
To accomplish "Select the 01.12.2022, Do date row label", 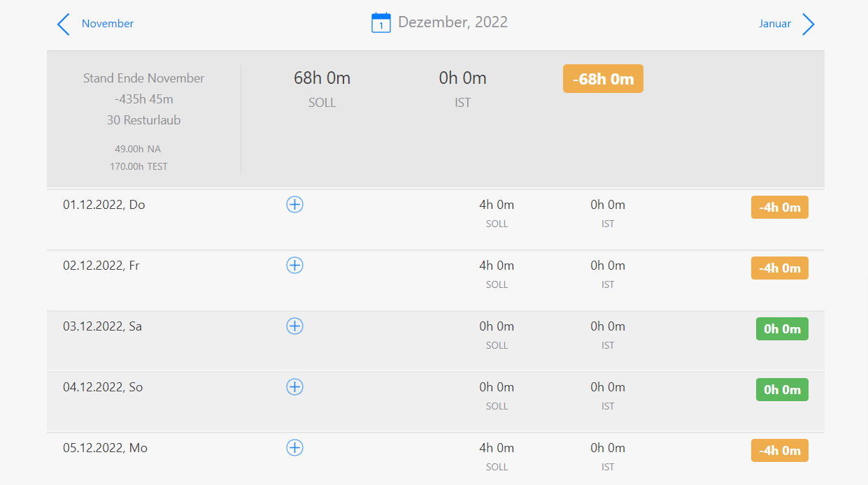I will click(x=104, y=205).
